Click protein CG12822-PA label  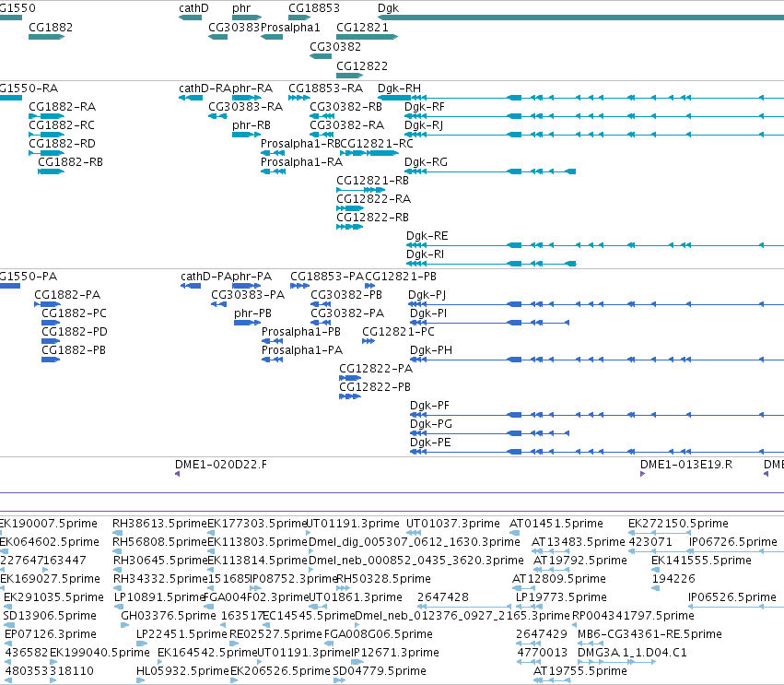[376, 370]
